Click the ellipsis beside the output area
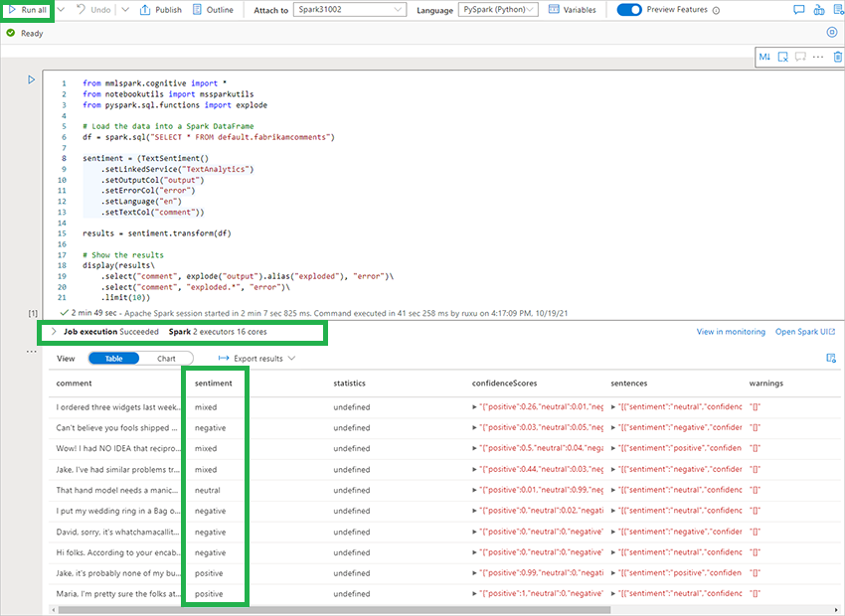This screenshot has height=616, width=845. [x=32, y=352]
